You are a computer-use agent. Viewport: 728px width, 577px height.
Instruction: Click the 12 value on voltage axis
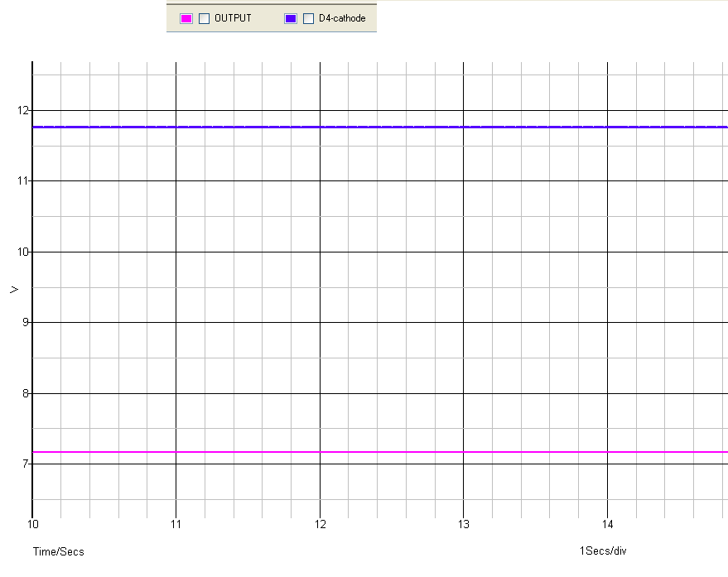22,110
